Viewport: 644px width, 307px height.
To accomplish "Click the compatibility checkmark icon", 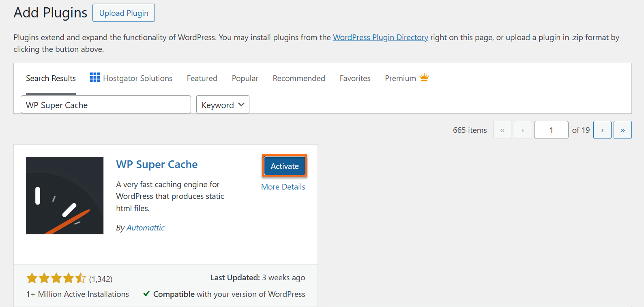I will pyautogui.click(x=147, y=294).
